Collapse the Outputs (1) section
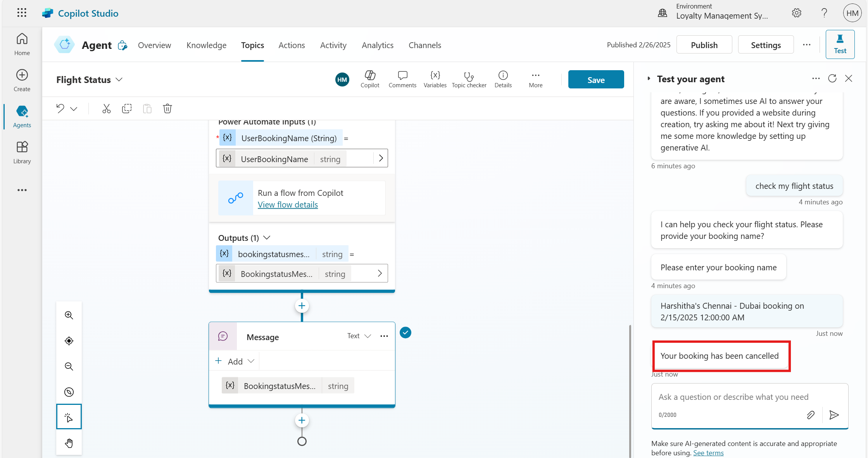The image size is (868, 458). click(267, 238)
